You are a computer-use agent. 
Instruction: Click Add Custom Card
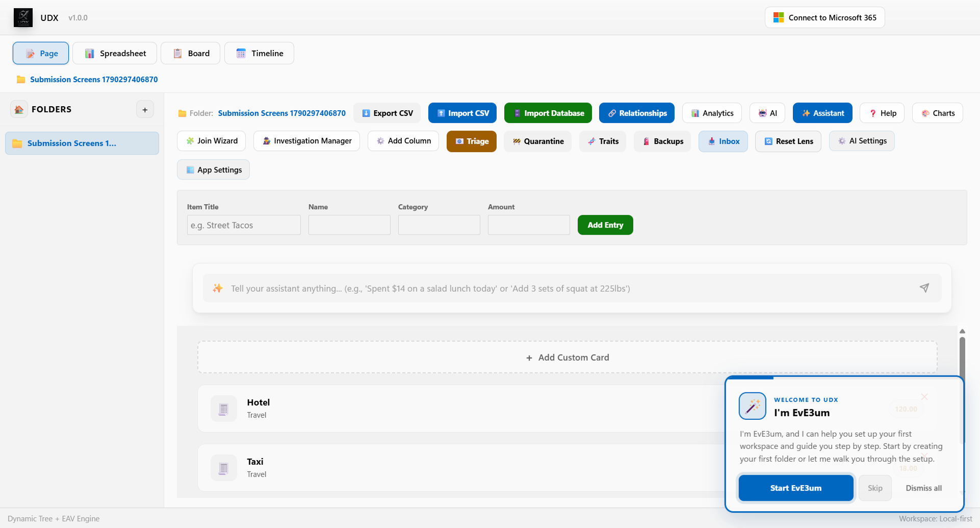coord(568,358)
